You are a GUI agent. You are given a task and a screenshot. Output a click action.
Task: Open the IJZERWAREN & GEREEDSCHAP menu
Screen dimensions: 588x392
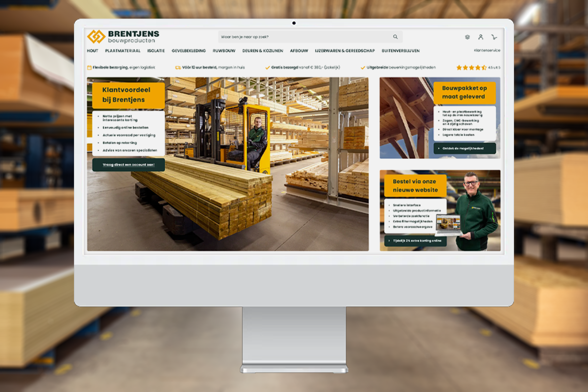(x=338, y=50)
